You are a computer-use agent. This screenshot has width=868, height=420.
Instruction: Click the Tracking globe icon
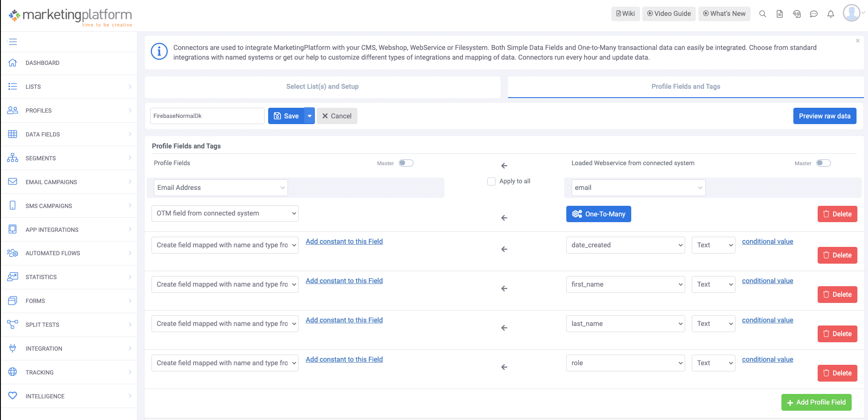[x=13, y=372]
